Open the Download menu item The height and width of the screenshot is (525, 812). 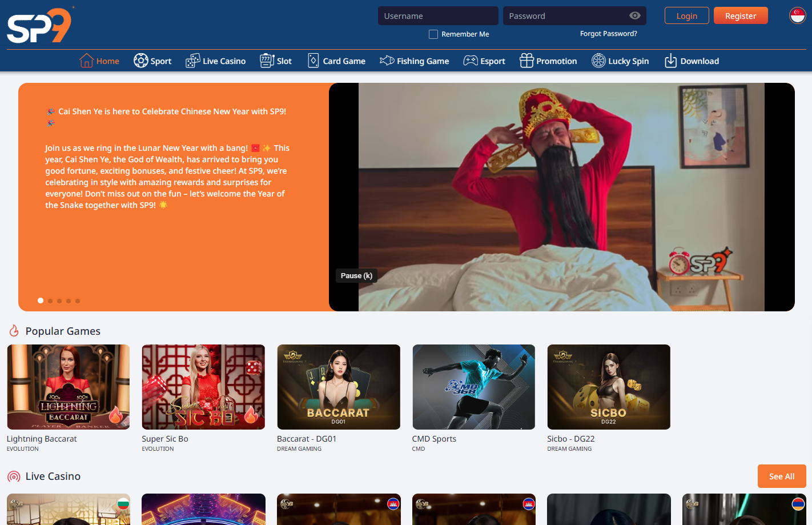[692, 61]
